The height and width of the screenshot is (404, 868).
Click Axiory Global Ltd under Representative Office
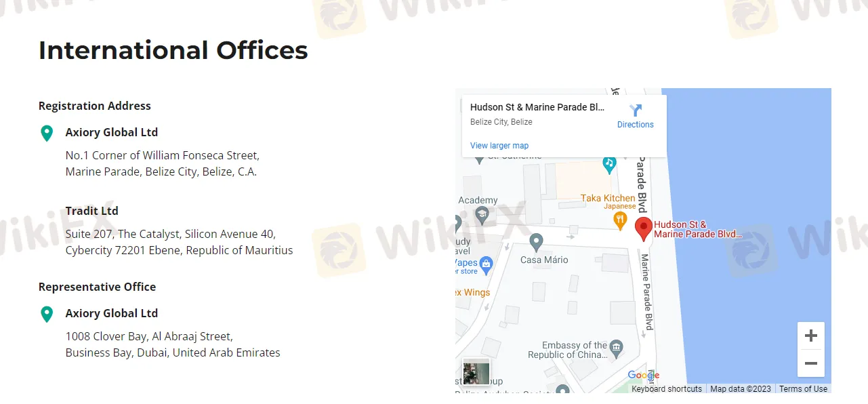tap(112, 313)
